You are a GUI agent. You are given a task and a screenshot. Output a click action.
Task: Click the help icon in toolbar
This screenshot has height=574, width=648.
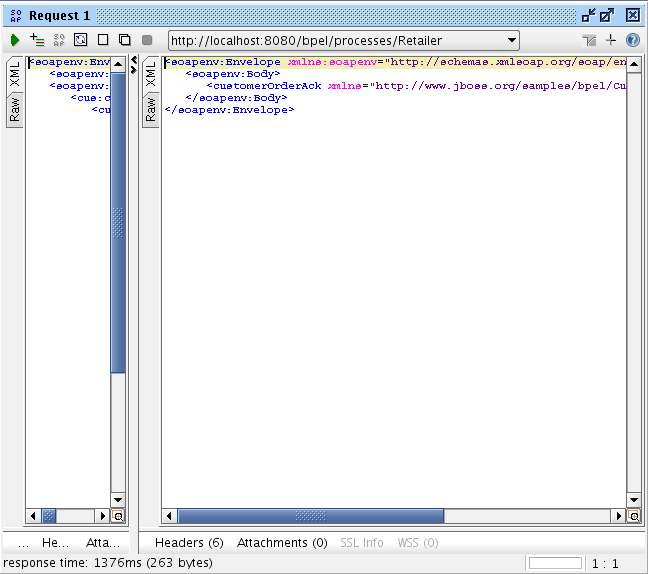point(632,40)
